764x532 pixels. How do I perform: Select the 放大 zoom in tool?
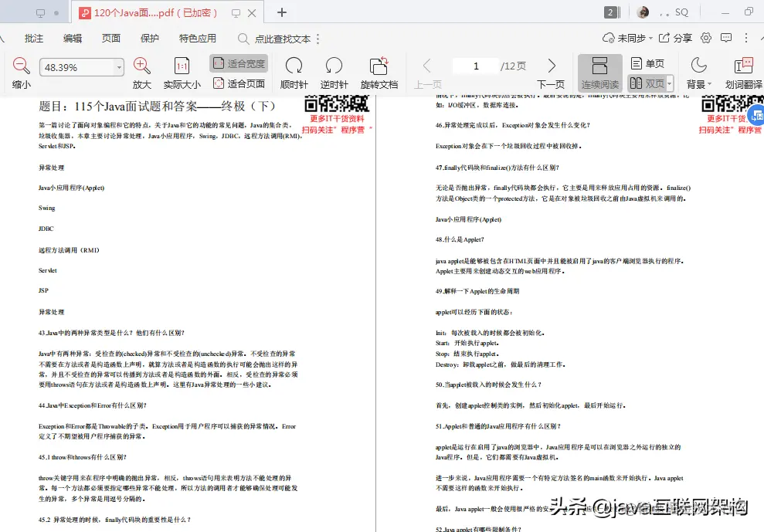pos(141,73)
